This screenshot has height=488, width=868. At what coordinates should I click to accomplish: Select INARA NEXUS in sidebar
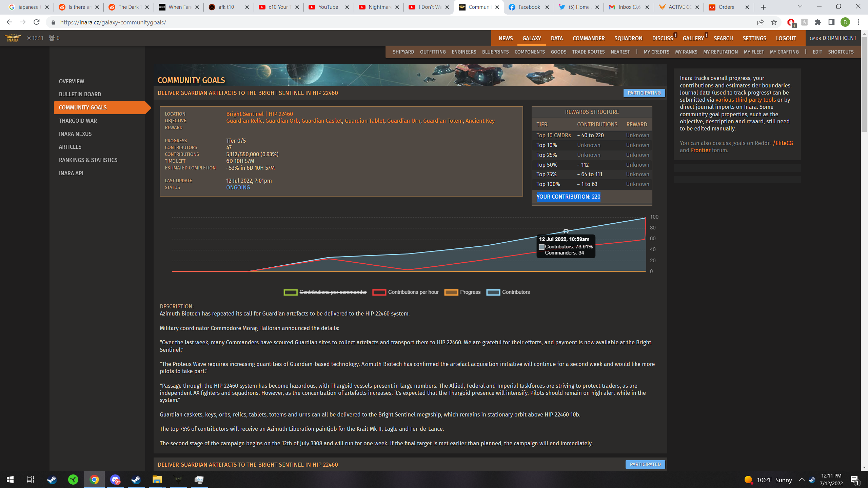(x=75, y=134)
